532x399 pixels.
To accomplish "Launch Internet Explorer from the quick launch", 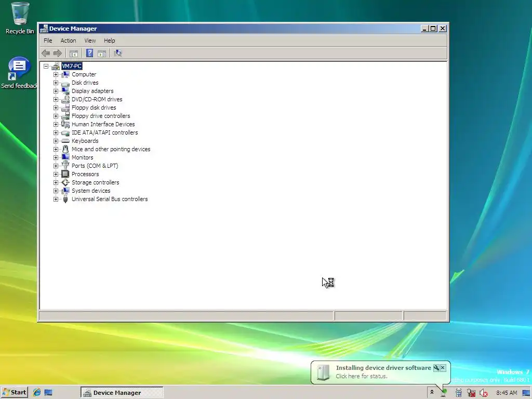I will [x=37, y=393].
